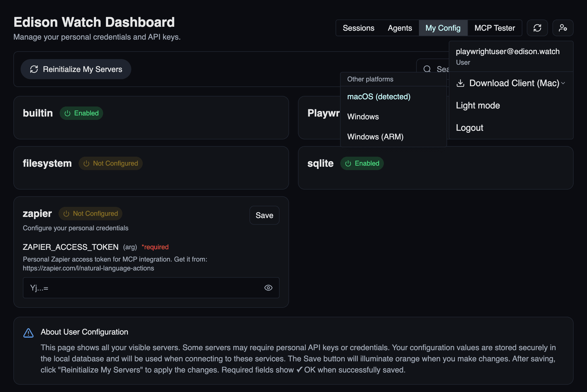Save the zapier credentials
The width and height of the screenshot is (587, 392).
pyautogui.click(x=264, y=215)
